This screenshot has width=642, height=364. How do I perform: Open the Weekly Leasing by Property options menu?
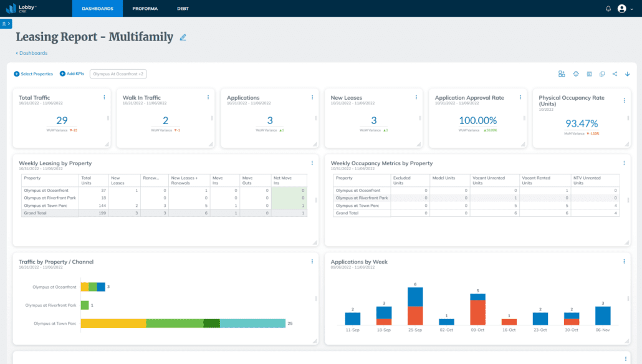point(312,163)
